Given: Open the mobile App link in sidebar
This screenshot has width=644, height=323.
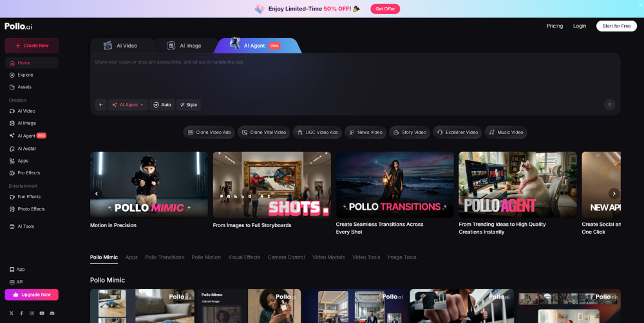Looking at the screenshot, I should pyautogui.click(x=17, y=269).
